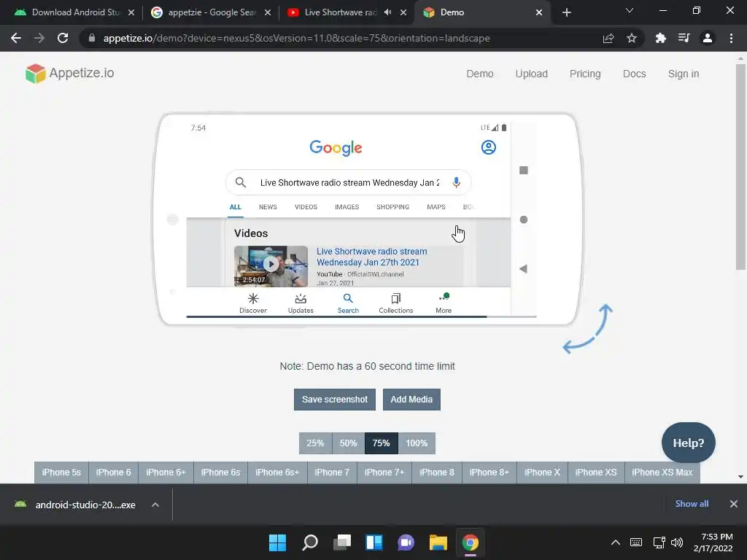Click the Chrome address bar URL
The image size is (747, 560).
(x=296, y=38)
